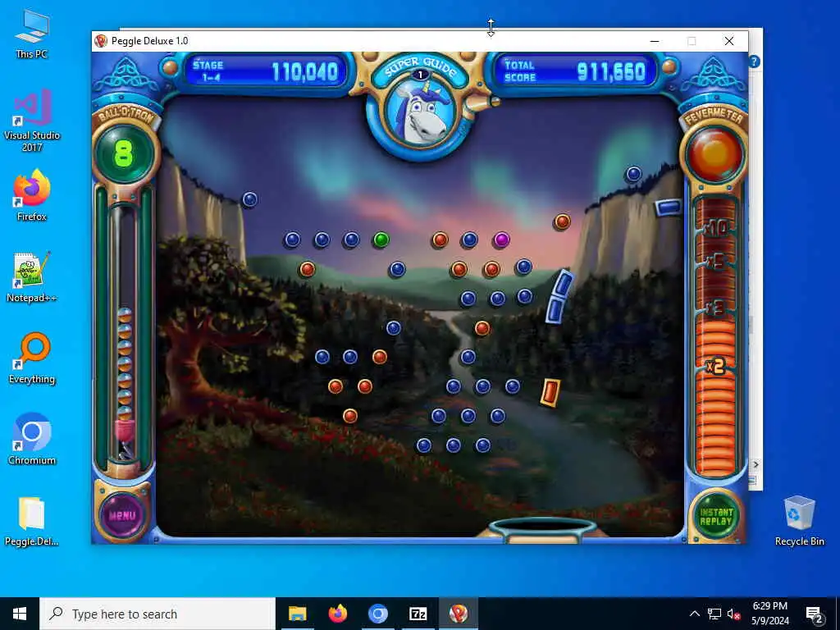
Task: Click the green power-up peg
Action: pyautogui.click(x=381, y=240)
